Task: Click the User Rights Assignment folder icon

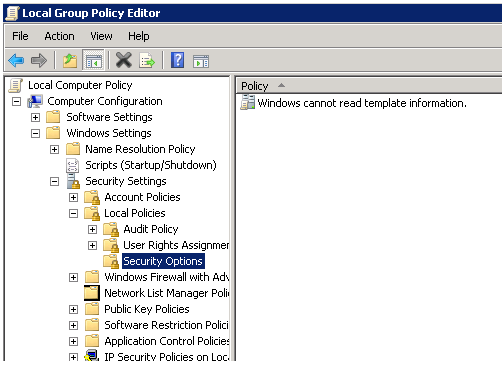Action: point(111,245)
